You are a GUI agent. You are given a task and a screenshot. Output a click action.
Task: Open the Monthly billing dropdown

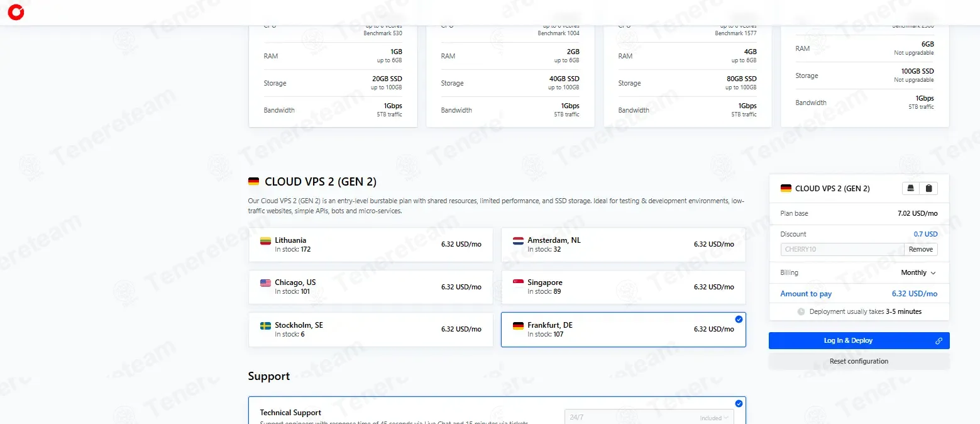click(x=918, y=273)
